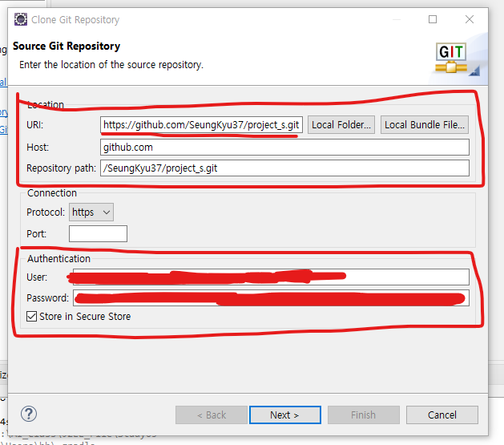Click the Eclipse icon in the title bar
The width and height of the screenshot is (504, 445).
pos(21,19)
